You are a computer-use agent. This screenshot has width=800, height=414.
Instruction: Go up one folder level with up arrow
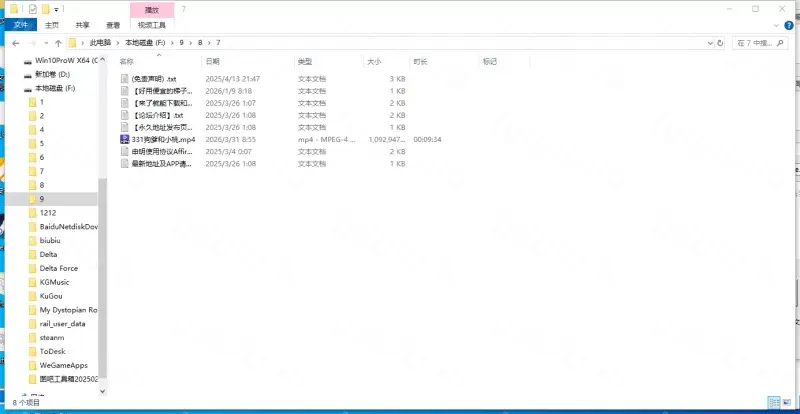[x=58, y=43]
